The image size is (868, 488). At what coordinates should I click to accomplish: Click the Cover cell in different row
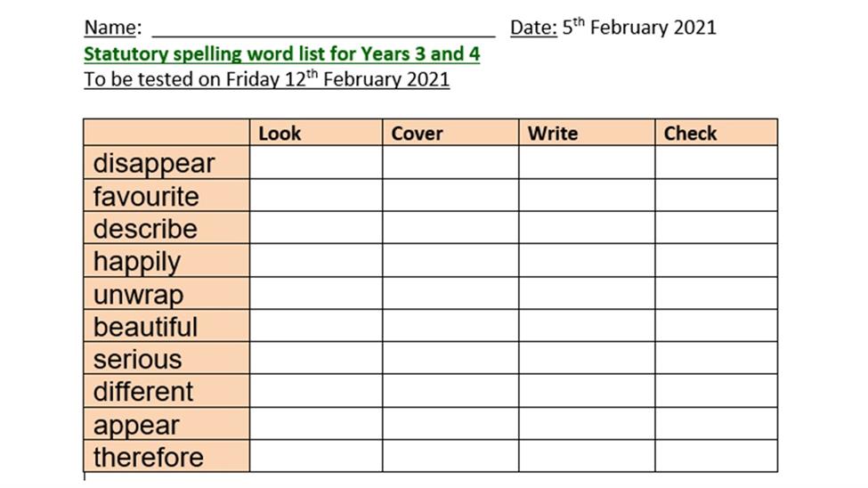pyautogui.click(x=450, y=391)
